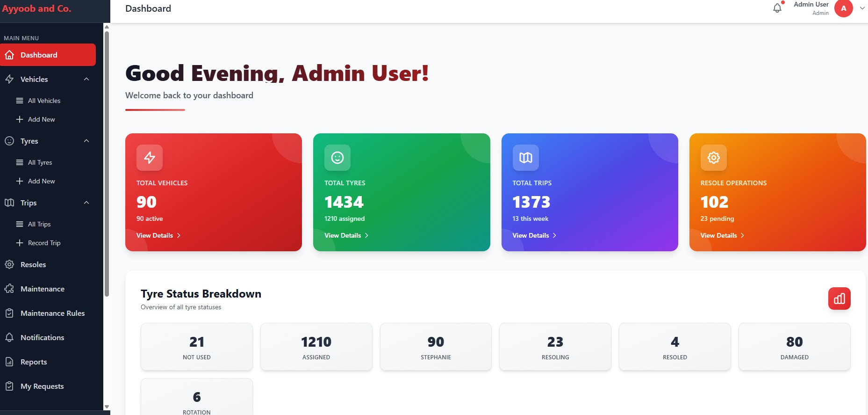This screenshot has height=415, width=868.
Task: Open the Reports menu item
Action: pyautogui.click(x=34, y=362)
